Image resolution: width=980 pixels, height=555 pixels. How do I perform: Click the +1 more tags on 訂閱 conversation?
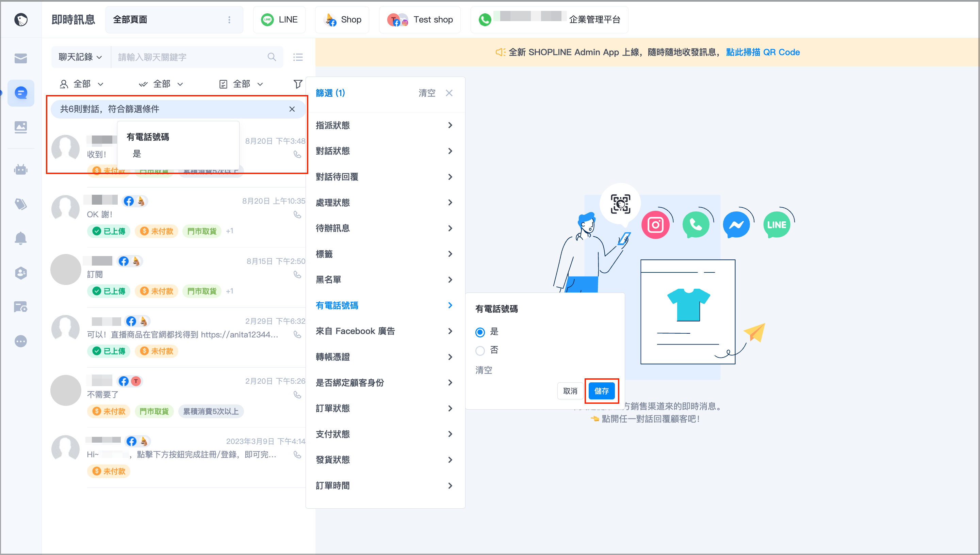[229, 291]
